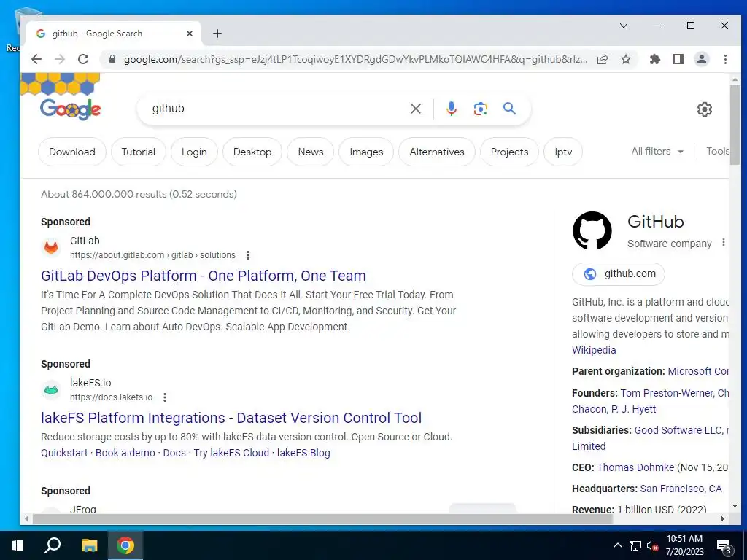Open the San Francisco, CA link
Viewport: 747px width, 560px height.
[681, 489]
